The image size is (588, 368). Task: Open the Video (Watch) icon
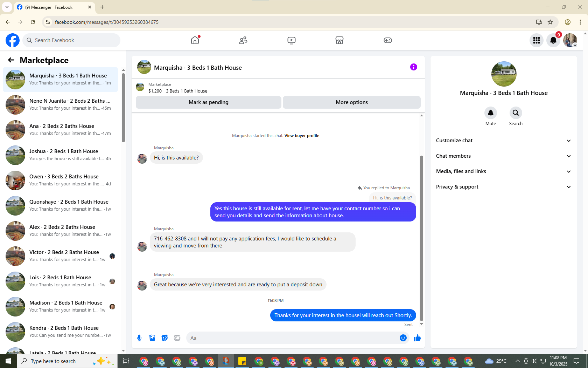[x=291, y=40]
